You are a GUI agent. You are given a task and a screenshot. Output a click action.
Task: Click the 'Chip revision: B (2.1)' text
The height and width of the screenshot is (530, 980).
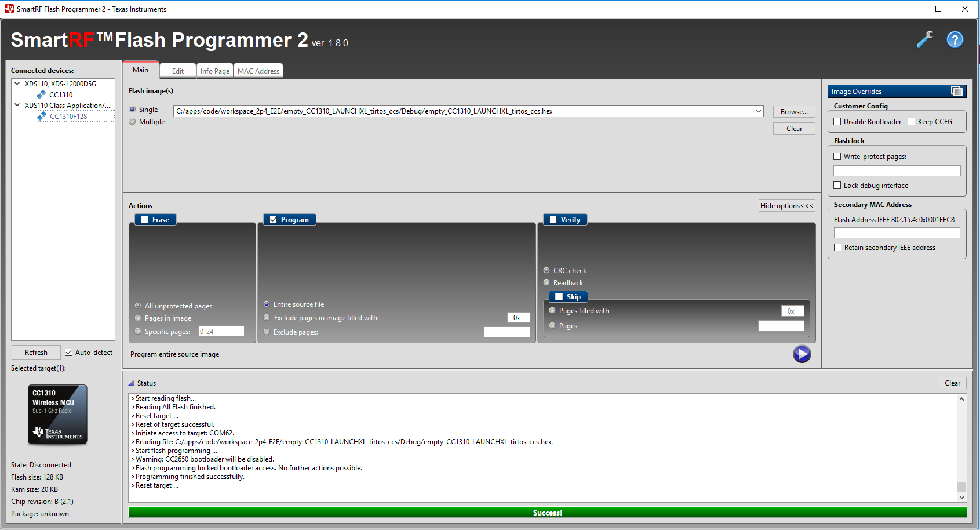[42, 502]
